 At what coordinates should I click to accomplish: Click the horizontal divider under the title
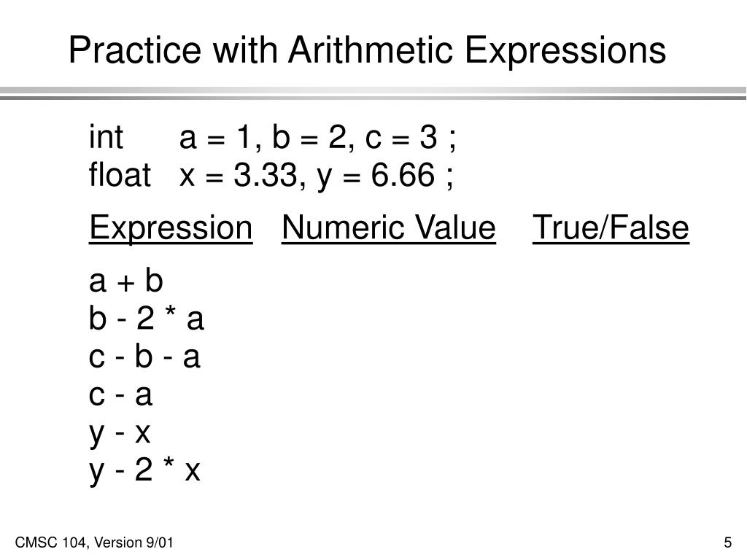(x=373, y=93)
